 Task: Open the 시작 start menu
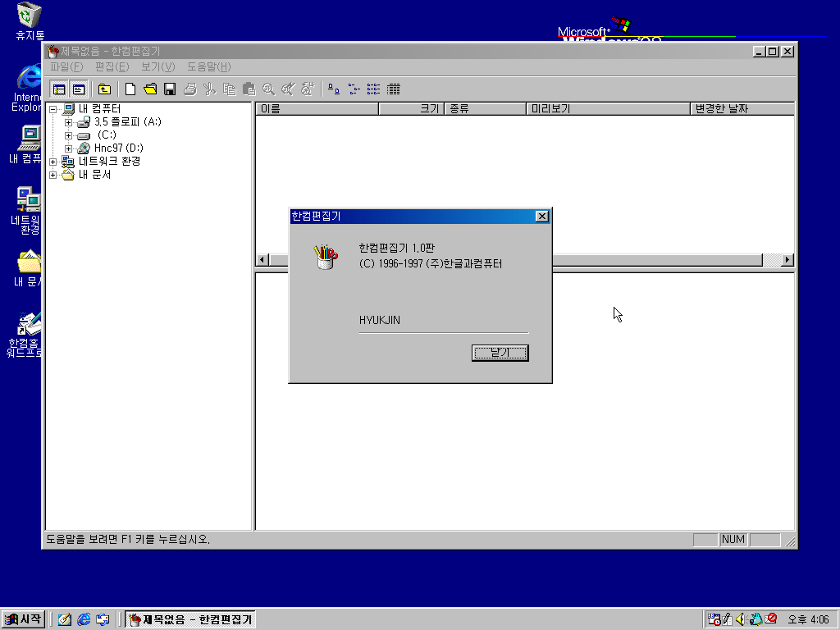pos(22,619)
